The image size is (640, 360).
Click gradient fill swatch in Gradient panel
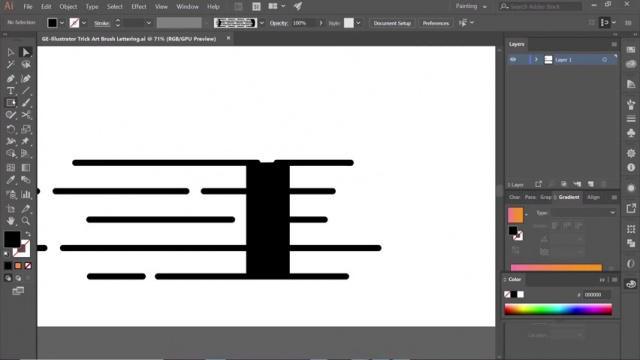coord(515,215)
